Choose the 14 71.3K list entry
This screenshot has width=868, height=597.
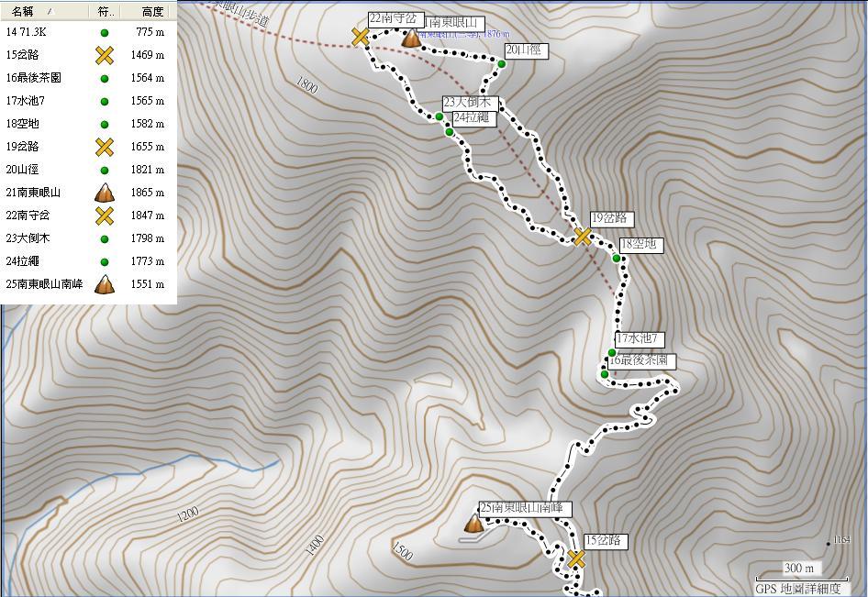(88, 32)
